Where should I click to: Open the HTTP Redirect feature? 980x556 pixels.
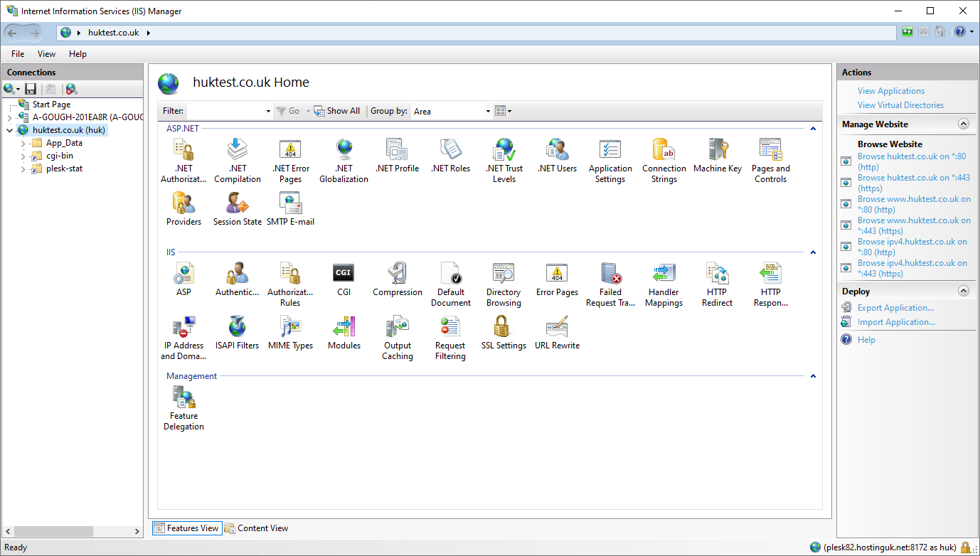click(717, 284)
